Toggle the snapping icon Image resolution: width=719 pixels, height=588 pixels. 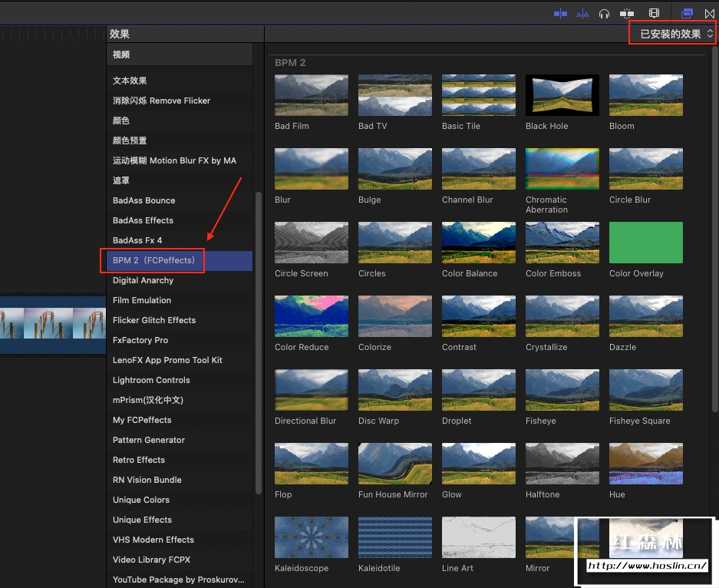click(628, 13)
